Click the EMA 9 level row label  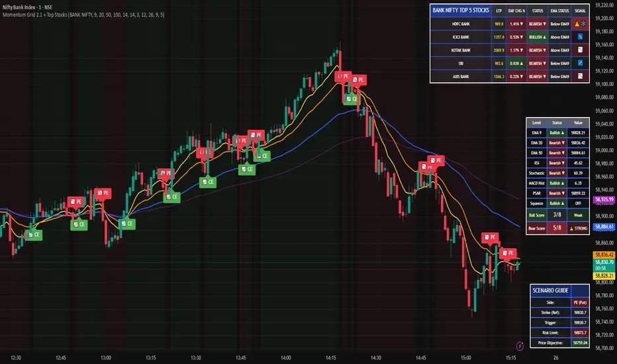tap(536, 132)
